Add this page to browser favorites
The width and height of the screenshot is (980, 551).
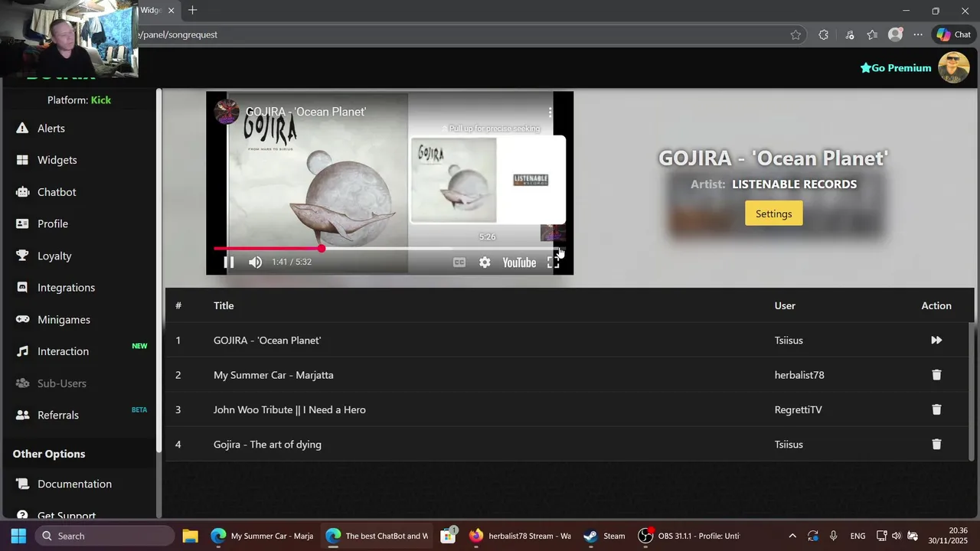[x=795, y=34]
